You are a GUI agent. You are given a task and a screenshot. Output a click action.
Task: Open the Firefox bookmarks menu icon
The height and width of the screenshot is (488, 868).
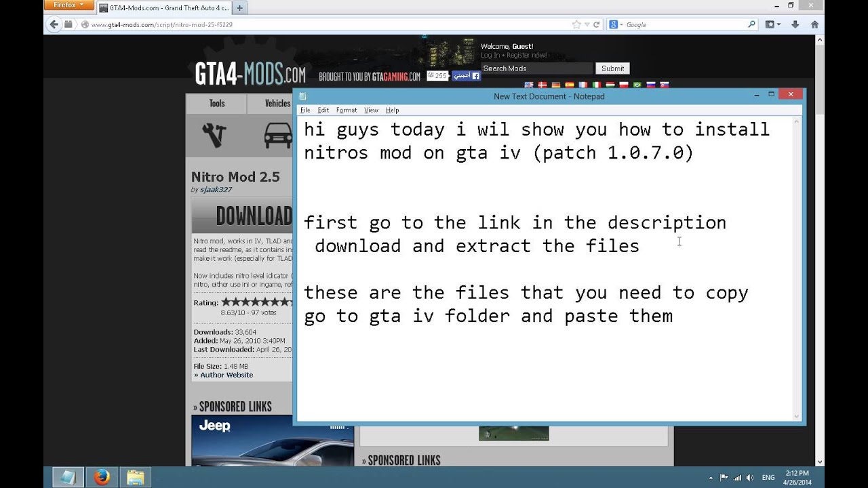[x=772, y=24]
